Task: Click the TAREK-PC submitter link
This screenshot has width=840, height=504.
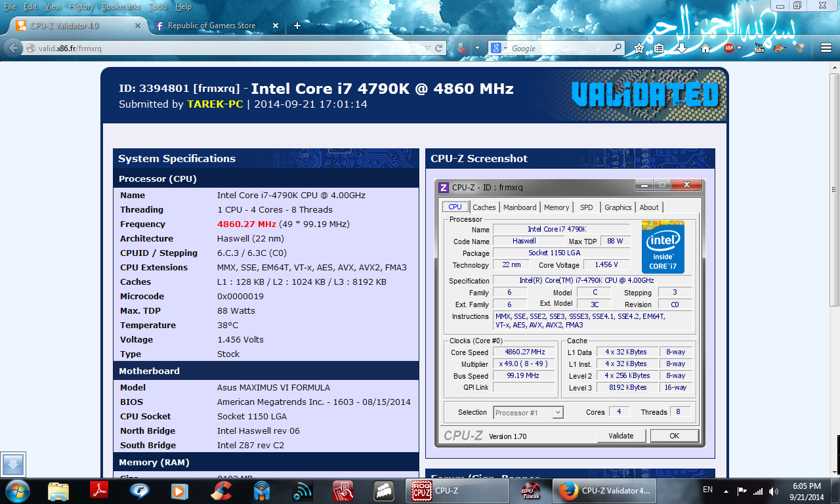Action: coord(215,104)
